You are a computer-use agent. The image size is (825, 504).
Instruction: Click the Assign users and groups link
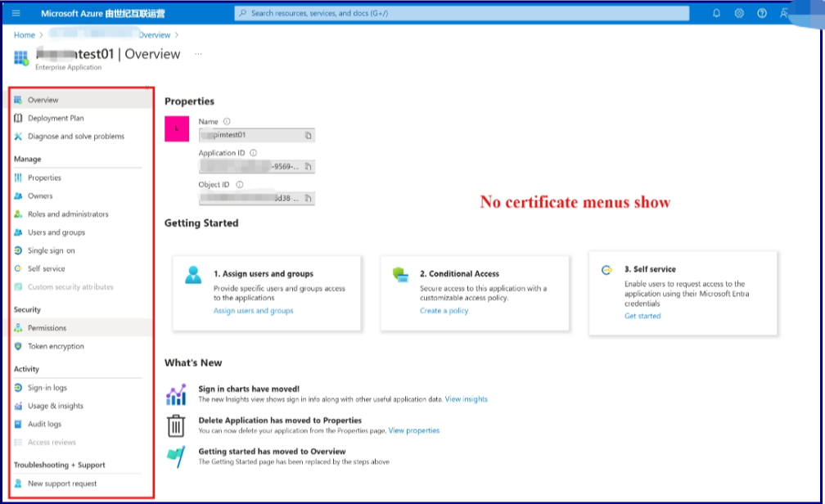[x=253, y=311]
